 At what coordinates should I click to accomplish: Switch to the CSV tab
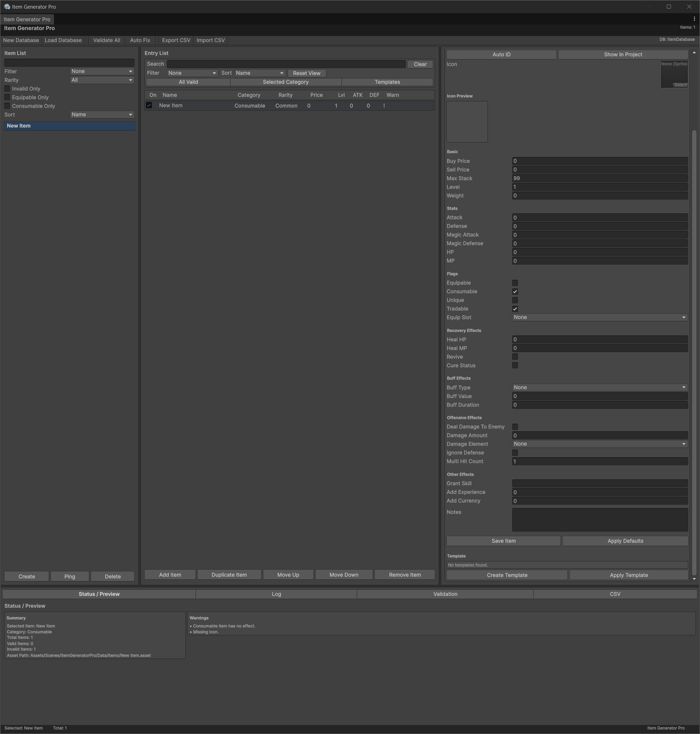click(x=615, y=594)
